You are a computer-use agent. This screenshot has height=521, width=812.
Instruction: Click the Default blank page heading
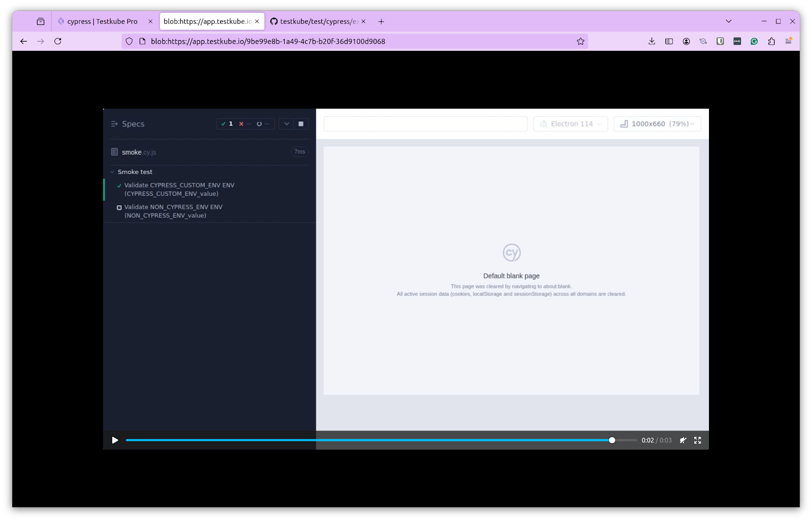pyautogui.click(x=512, y=276)
